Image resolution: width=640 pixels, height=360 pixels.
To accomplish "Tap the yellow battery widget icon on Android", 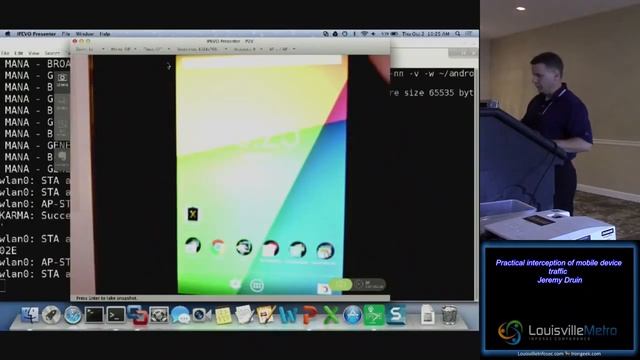I will click(192, 214).
